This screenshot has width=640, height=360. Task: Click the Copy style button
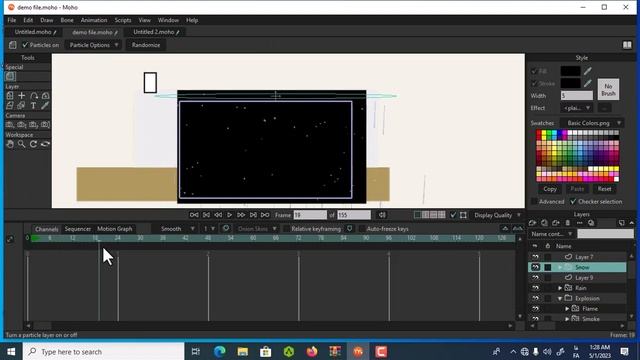pos(550,189)
